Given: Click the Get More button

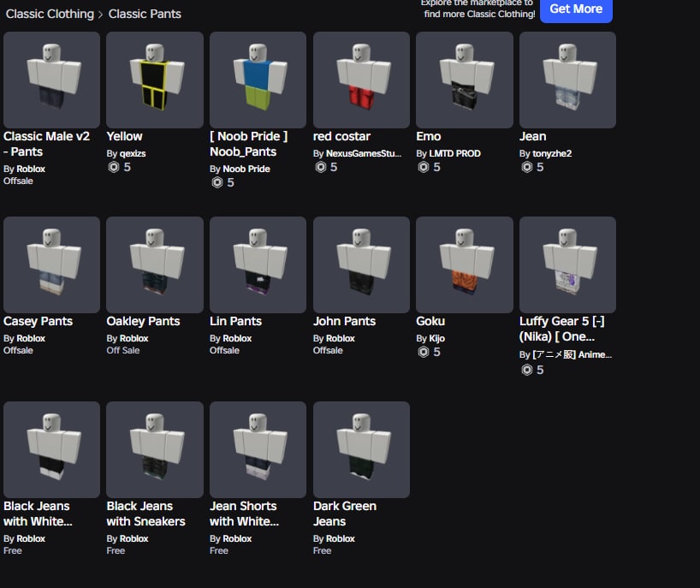Looking at the screenshot, I should click(576, 9).
